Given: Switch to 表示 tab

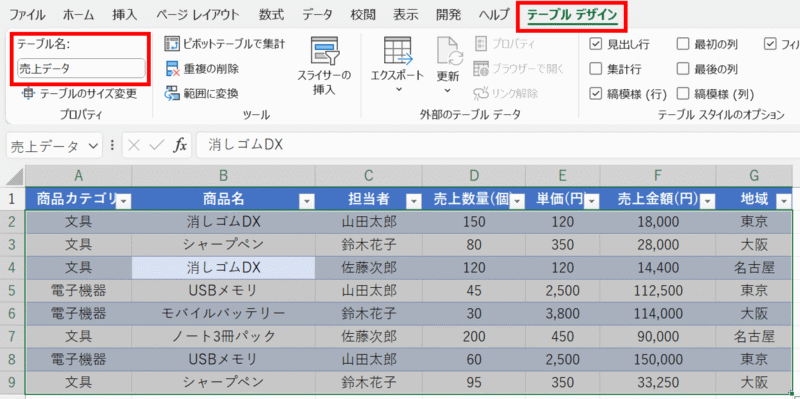Looking at the screenshot, I should click(x=406, y=15).
